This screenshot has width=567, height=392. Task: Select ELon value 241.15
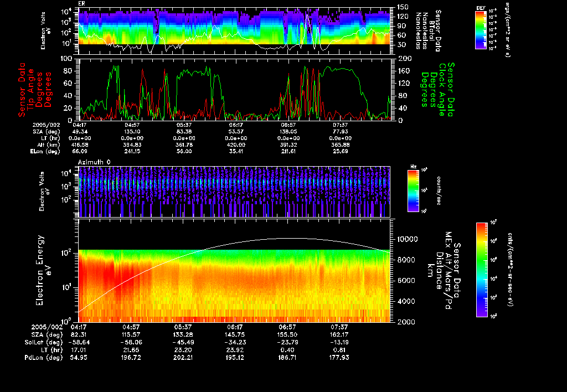(132, 151)
